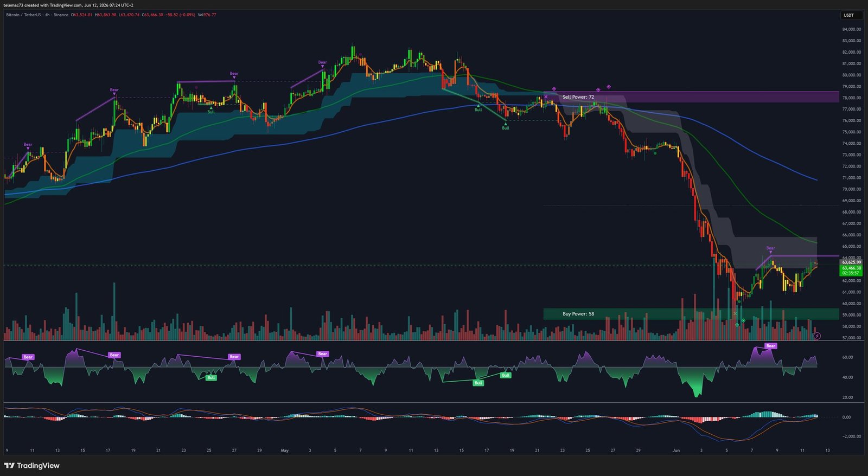Click the lightning bolt icon beside the volume bars

[x=817, y=336]
